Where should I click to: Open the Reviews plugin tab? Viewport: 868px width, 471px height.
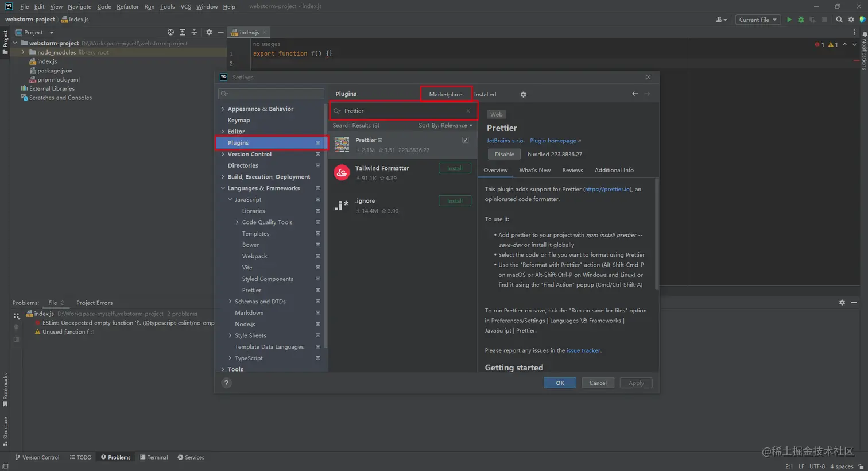click(x=572, y=170)
